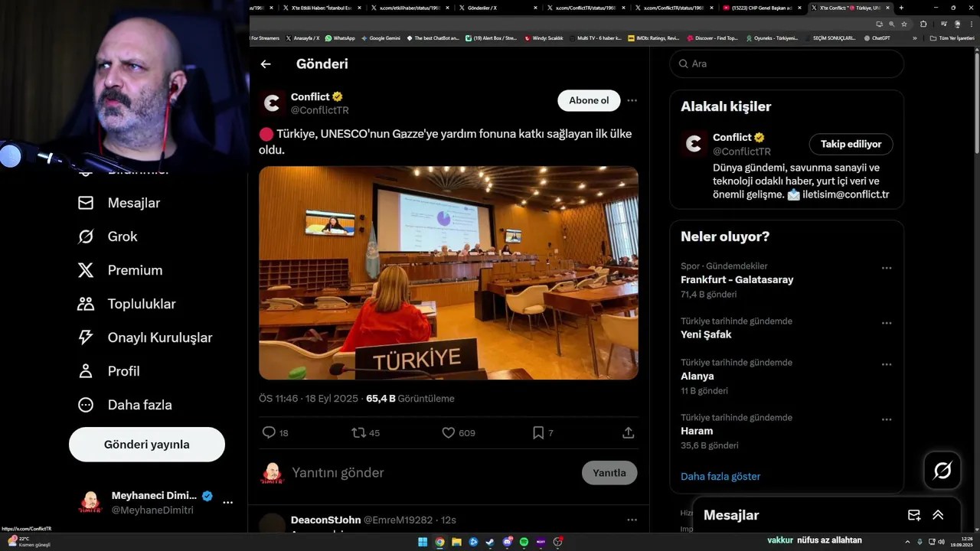This screenshot has width=980, height=551.
Task: Open the WhatsApp bookmark
Action: (x=340, y=37)
